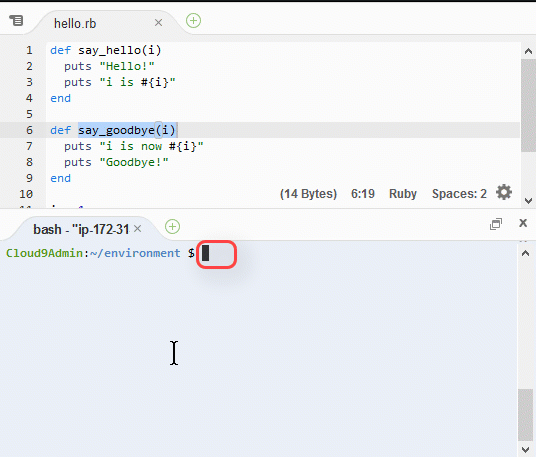Close the bash terminal tab
The image size is (536, 457).
tap(137, 228)
